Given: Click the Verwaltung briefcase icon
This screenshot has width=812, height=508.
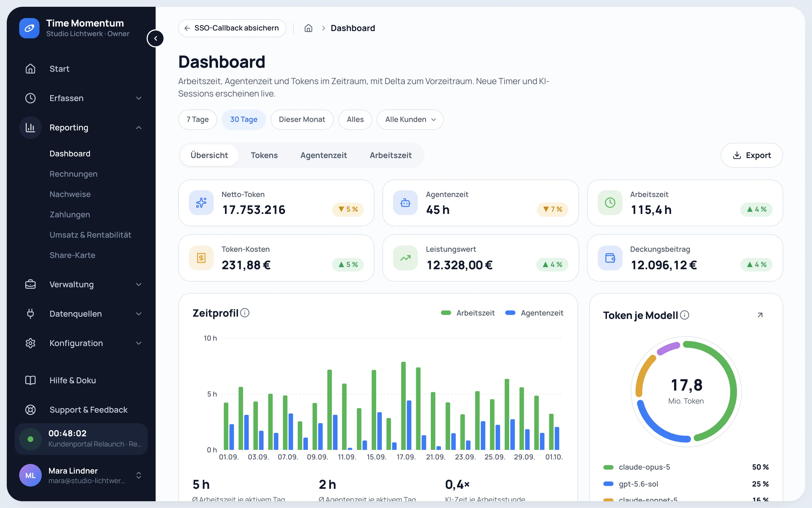Looking at the screenshot, I should (30, 284).
